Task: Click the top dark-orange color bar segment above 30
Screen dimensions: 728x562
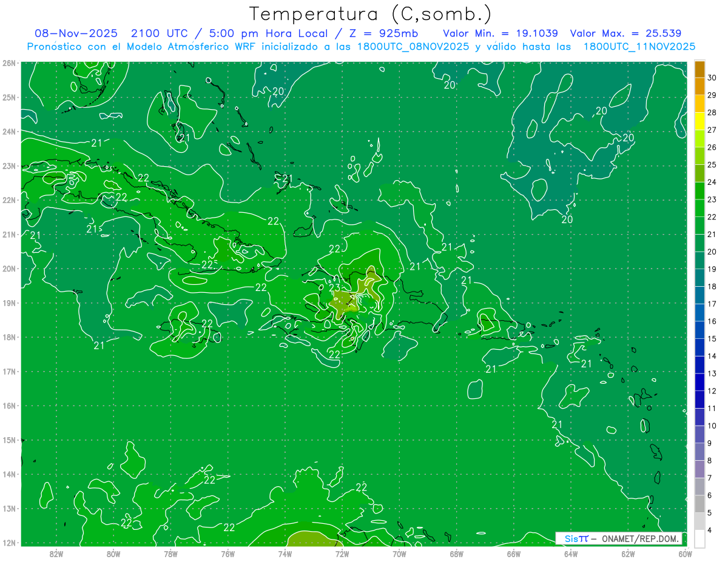Action: tap(699, 69)
